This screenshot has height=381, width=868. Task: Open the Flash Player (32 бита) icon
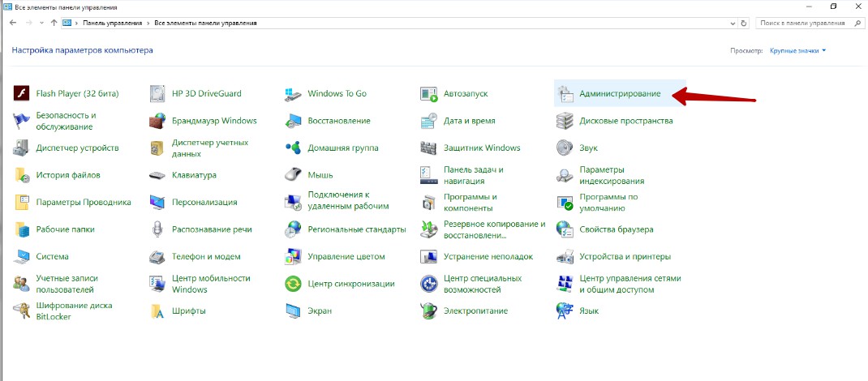coord(21,93)
